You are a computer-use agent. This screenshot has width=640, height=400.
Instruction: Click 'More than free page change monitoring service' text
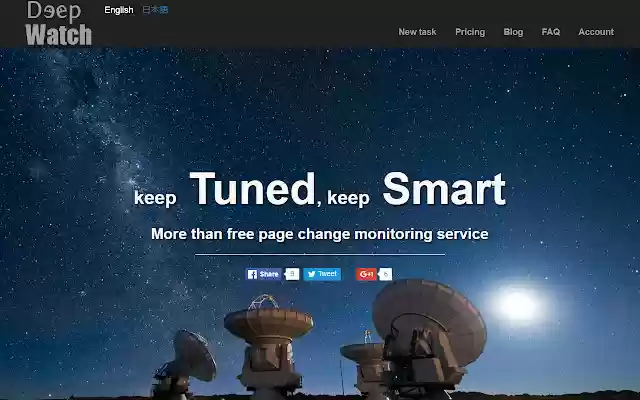(x=320, y=234)
